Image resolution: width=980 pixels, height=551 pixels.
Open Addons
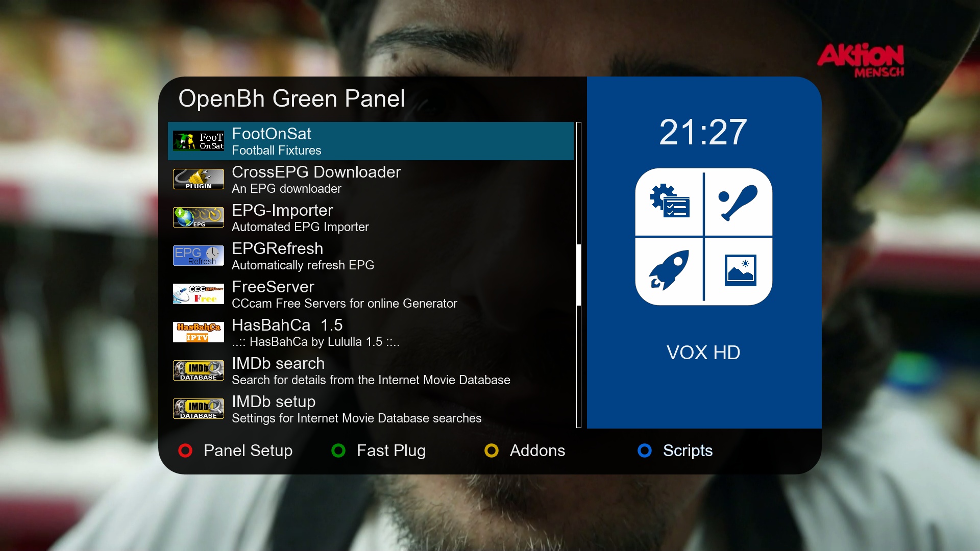point(537,450)
